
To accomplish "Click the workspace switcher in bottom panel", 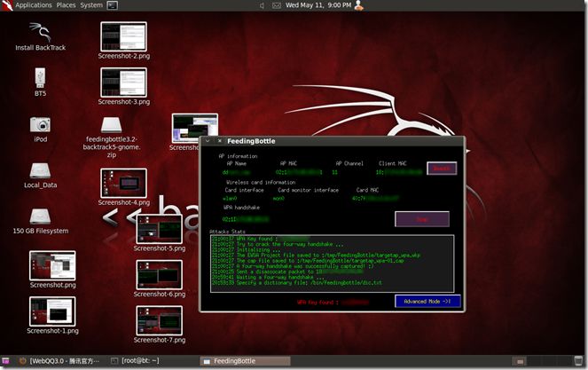I will pyautogui.click(x=540, y=361).
